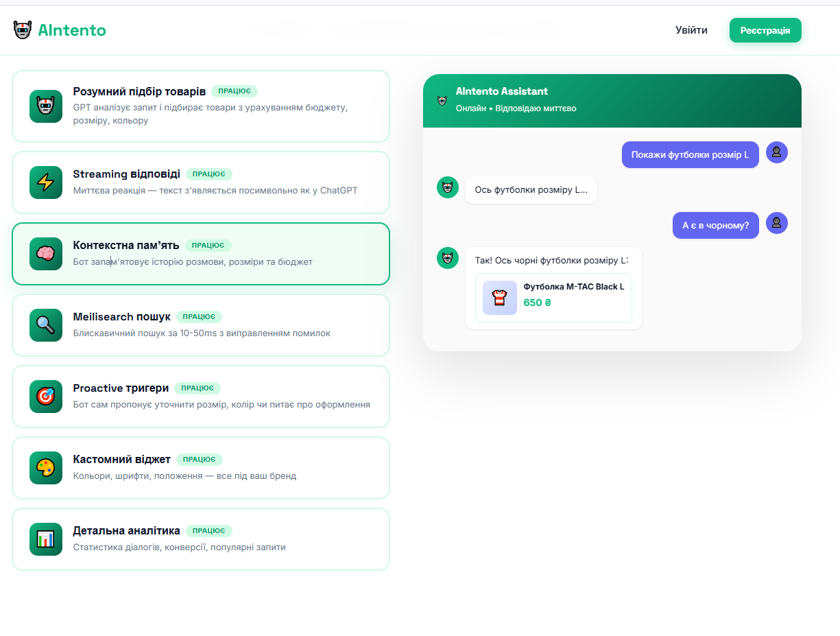Select the Контекстна пам'ять feature card
This screenshot has height=636, width=840.
point(201,254)
